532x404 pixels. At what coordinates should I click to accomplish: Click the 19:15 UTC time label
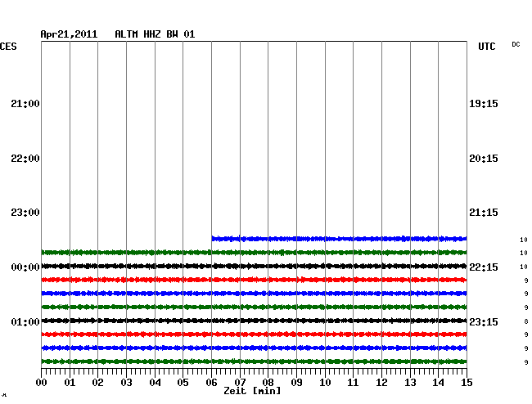484,104
